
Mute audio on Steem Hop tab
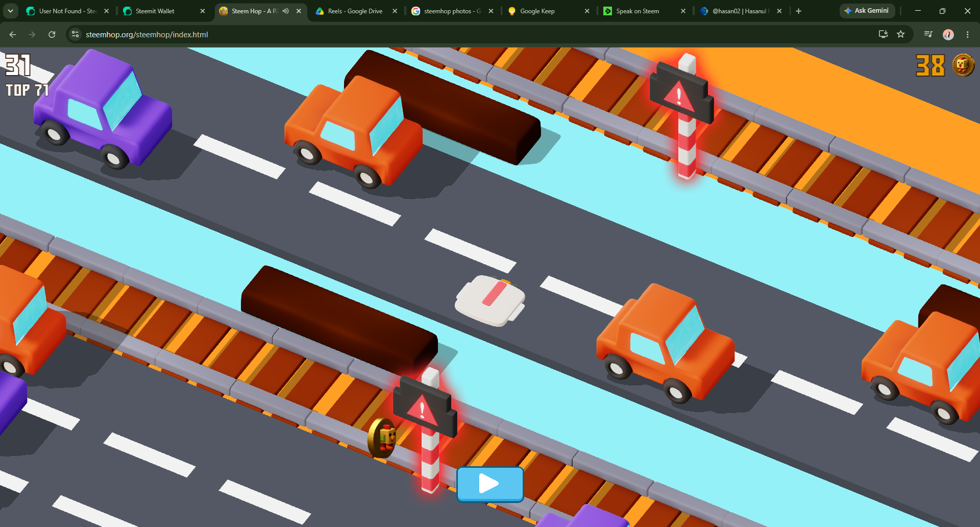click(x=286, y=11)
